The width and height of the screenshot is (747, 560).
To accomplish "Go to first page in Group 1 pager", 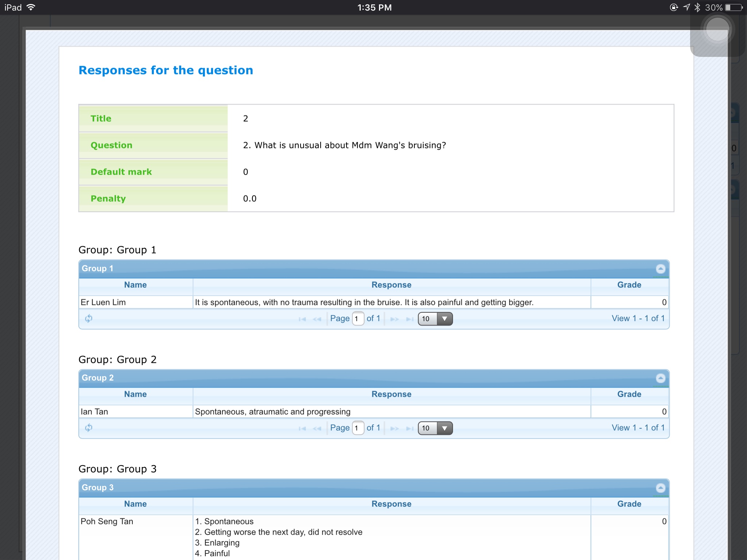I will pos(302,319).
